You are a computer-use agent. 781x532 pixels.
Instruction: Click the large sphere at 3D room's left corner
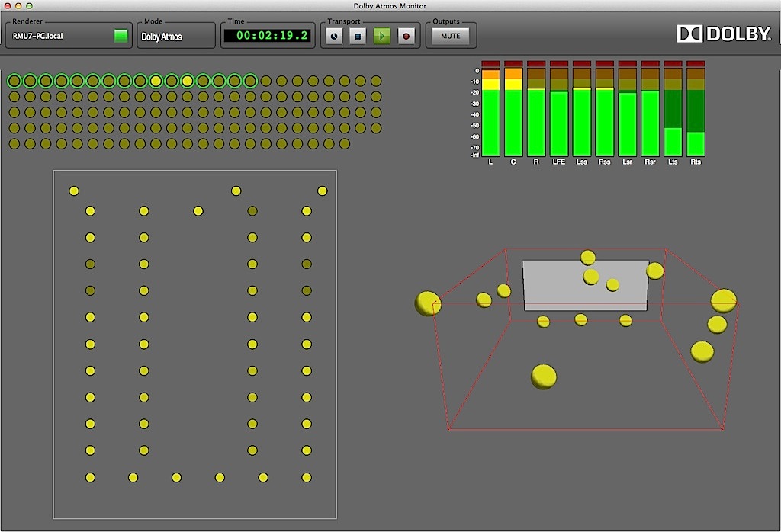(428, 303)
